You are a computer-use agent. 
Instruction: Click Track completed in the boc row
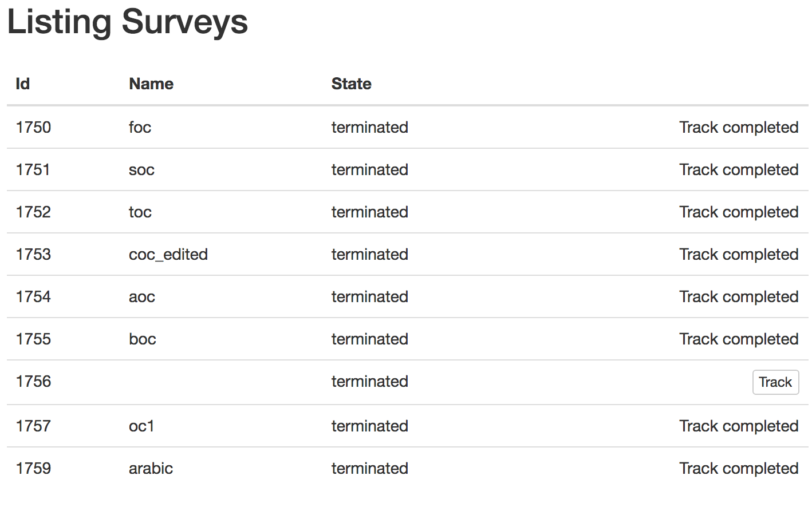(738, 339)
